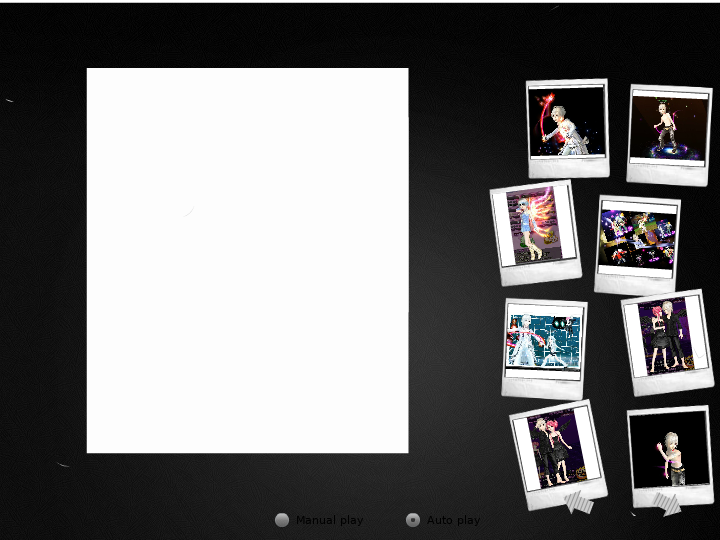This screenshot has width=720, height=540.
Task: Open couple photo with pink-haired girl on right
Action: (557, 447)
